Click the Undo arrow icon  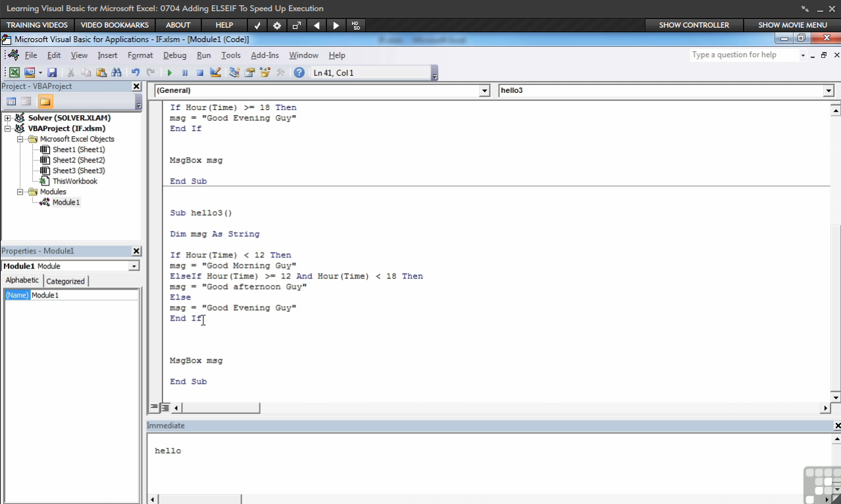(x=136, y=73)
